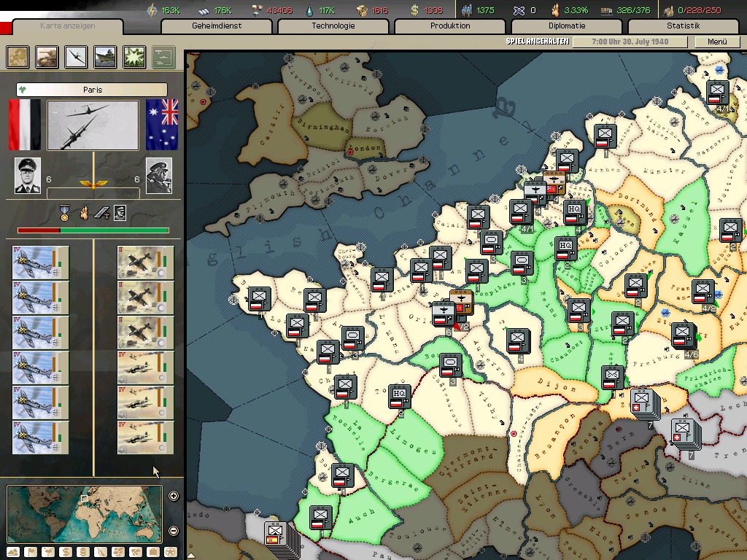Click the Menü button

(717, 42)
